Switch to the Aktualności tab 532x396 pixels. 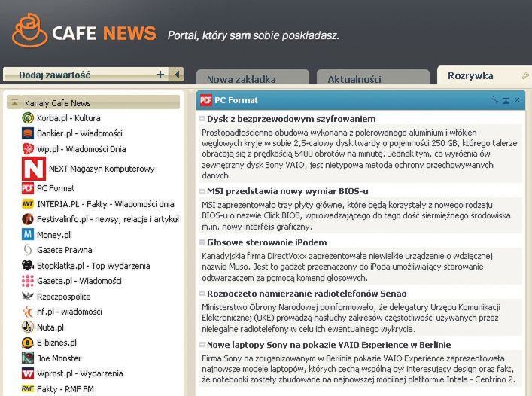[373, 78]
